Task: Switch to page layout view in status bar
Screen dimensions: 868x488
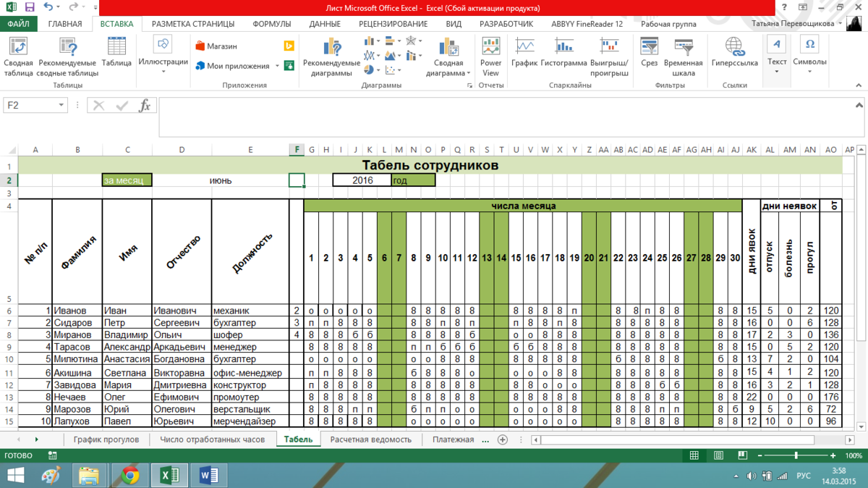Action: click(x=718, y=455)
